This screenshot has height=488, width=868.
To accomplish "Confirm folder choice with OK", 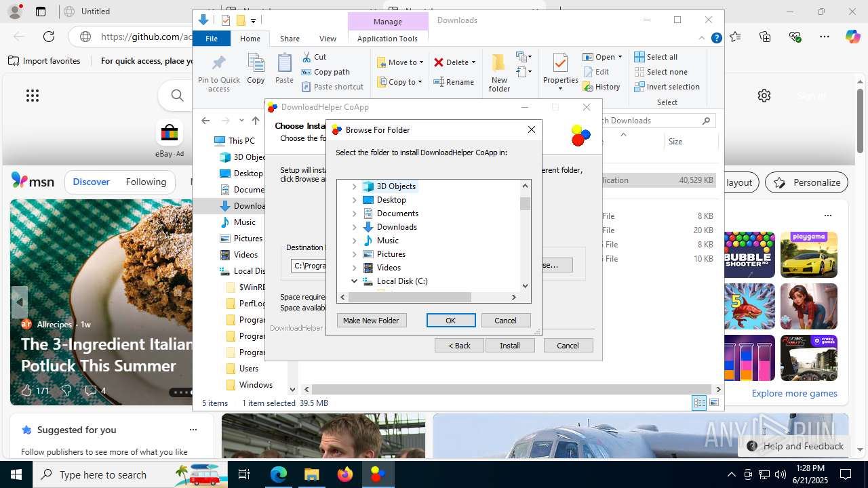I will pyautogui.click(x=451, y=321).
